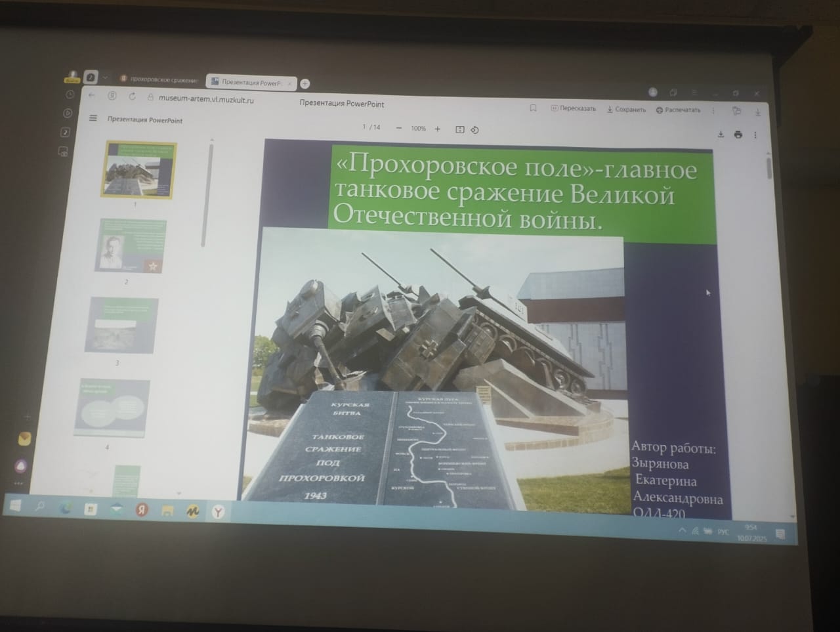Image resolution: width=840 pixels, height=632 pixels.
Task: Open the Yandex Browser icon on taskbar
Action: pyautogui.click(x=218, y=512)
